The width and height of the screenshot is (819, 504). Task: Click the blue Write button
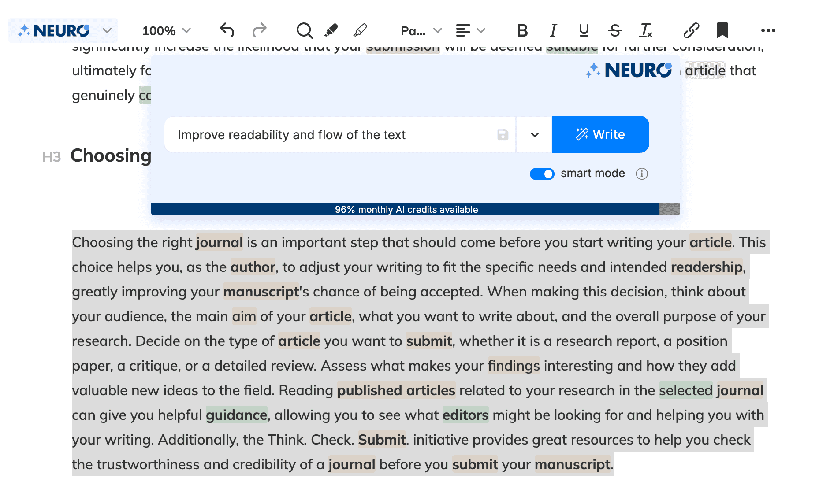tap(600, 134)
